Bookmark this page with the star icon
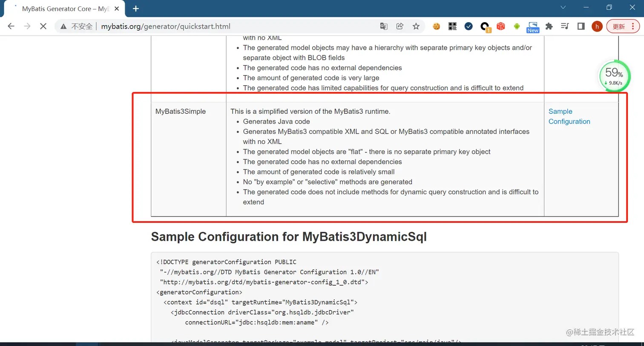 (416, 26)
